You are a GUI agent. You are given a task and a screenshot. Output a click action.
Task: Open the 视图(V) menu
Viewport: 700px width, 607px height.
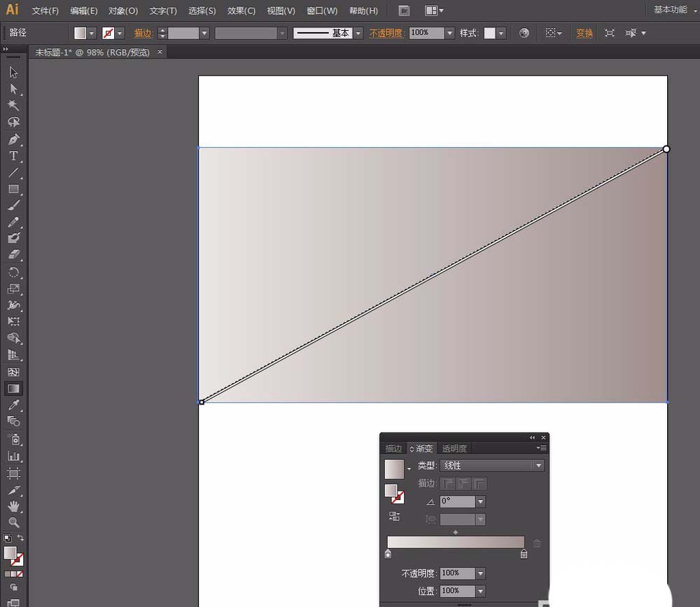(281, 11)
